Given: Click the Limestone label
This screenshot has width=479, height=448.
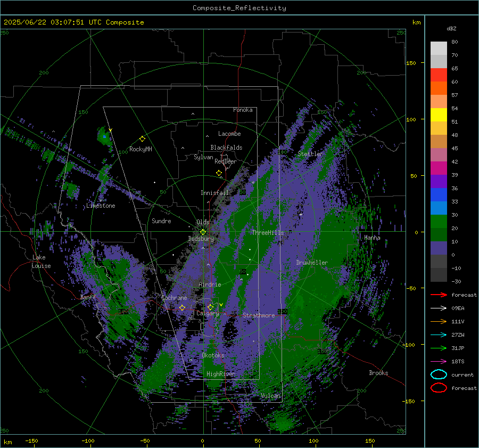Looking at the screenshot, I should coord(101,206).
